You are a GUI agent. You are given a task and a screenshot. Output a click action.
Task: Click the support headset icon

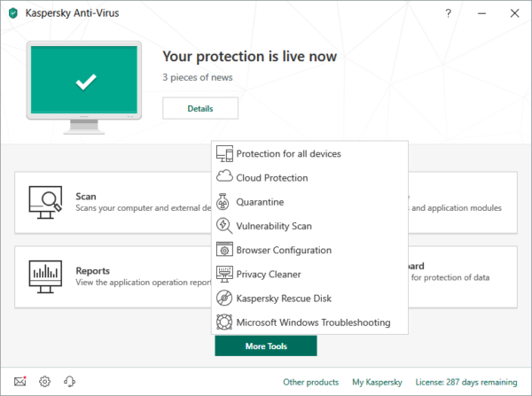69,382
